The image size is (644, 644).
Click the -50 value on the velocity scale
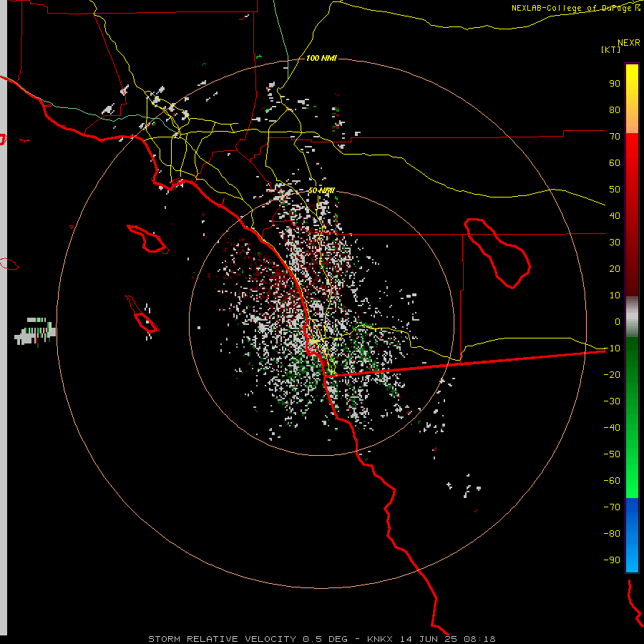click(x=612, y=454)
